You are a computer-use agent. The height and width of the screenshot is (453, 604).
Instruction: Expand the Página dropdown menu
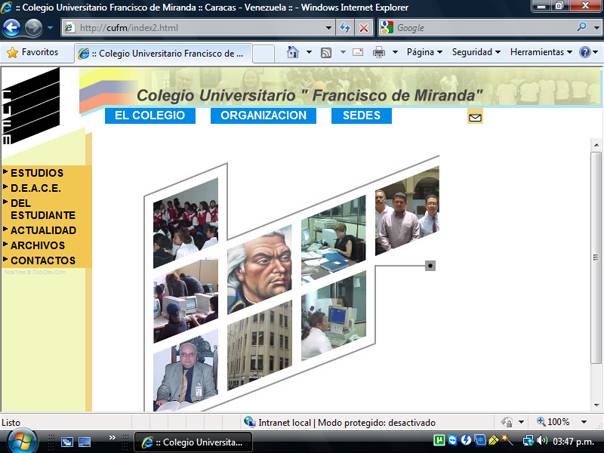pos(425,52)
